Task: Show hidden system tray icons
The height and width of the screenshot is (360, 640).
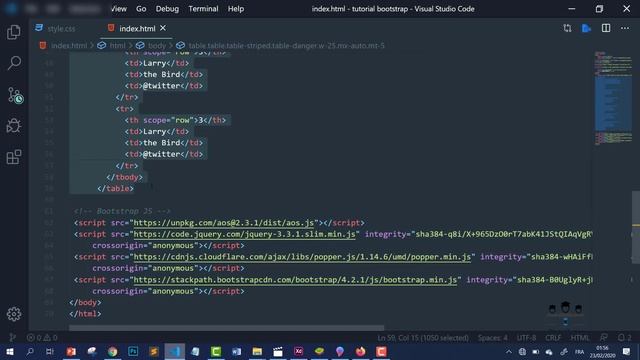Action: pos(509,351)
